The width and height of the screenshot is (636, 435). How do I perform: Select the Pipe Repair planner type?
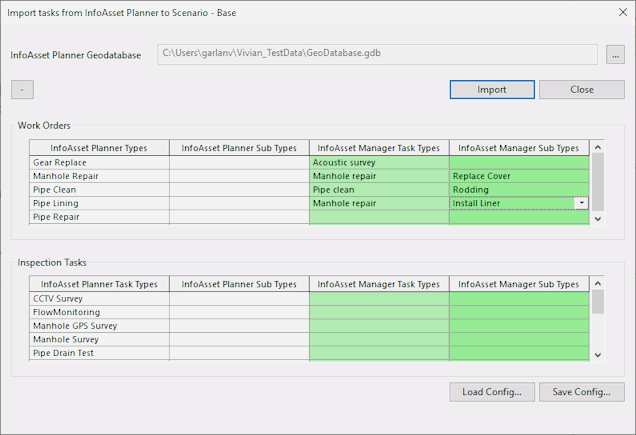[99, 217]
